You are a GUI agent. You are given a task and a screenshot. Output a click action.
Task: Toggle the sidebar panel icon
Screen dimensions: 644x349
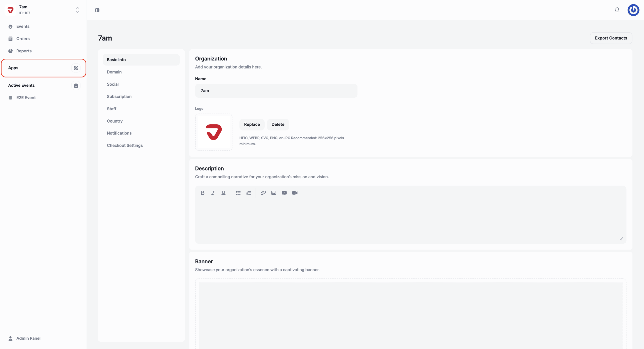(x=97, y=10)
